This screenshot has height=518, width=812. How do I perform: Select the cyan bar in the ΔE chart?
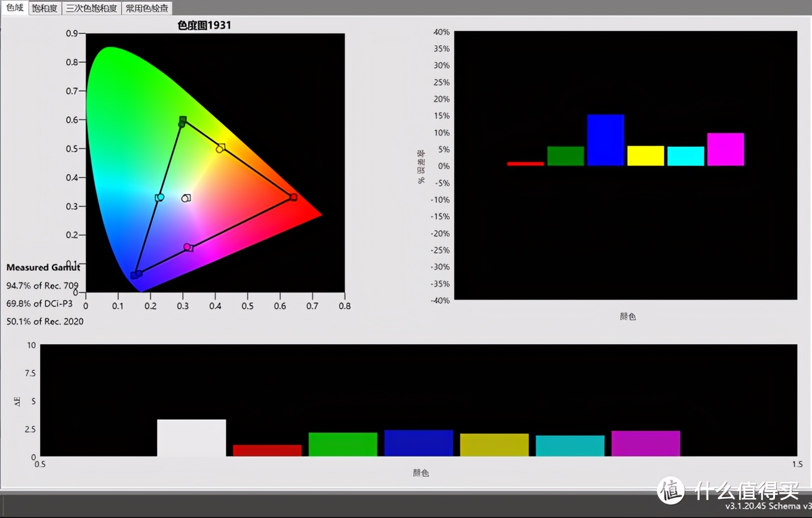[x=570, y=446]
